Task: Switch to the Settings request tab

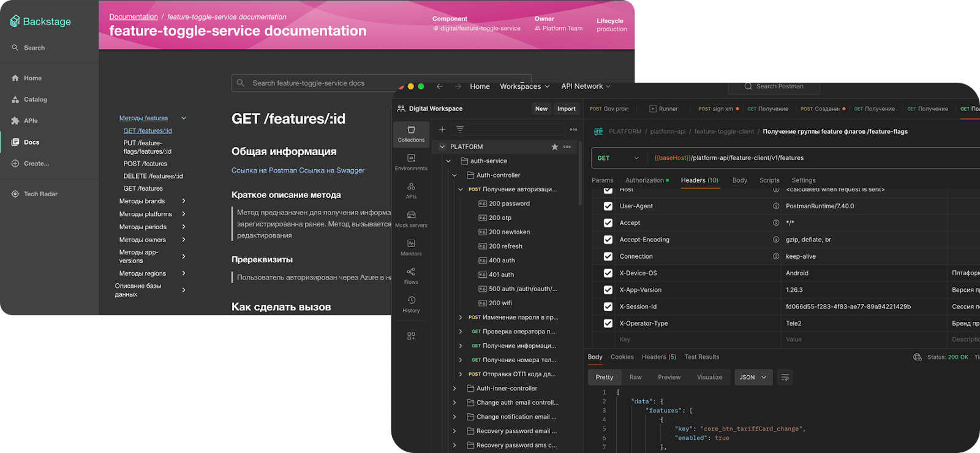Action: 804,180
